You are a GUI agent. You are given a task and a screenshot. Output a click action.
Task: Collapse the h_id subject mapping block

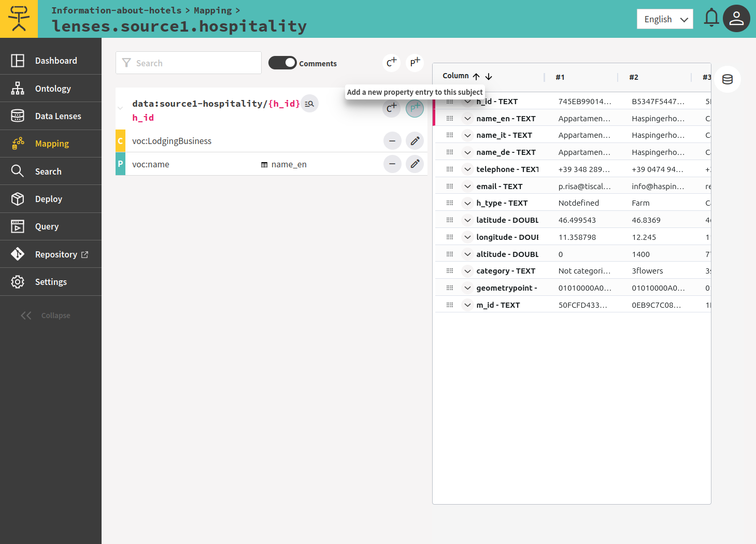pyautogui.click(x=120, y=108)
